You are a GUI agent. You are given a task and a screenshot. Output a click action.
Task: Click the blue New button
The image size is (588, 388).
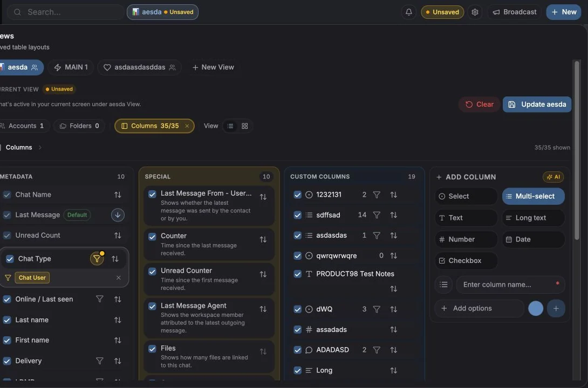564,12
